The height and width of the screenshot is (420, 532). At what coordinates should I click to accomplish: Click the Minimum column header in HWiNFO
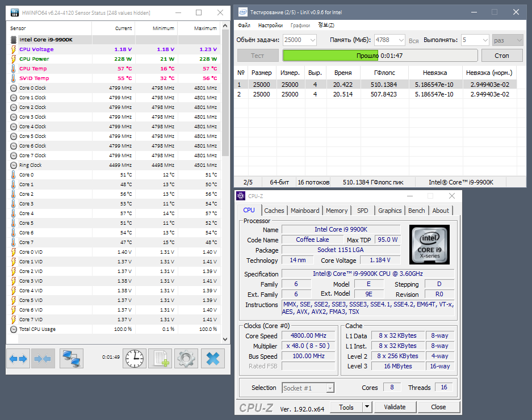[x=156, y=28]
